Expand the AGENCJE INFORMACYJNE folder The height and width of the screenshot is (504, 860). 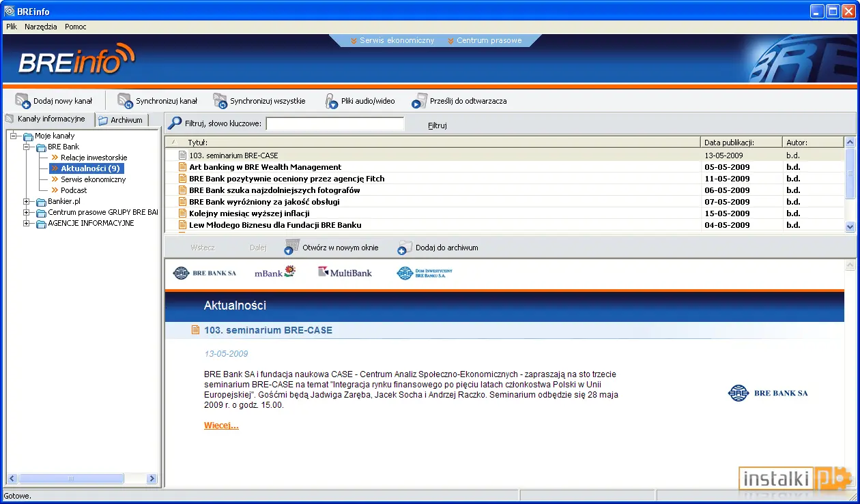click(27, 223)
